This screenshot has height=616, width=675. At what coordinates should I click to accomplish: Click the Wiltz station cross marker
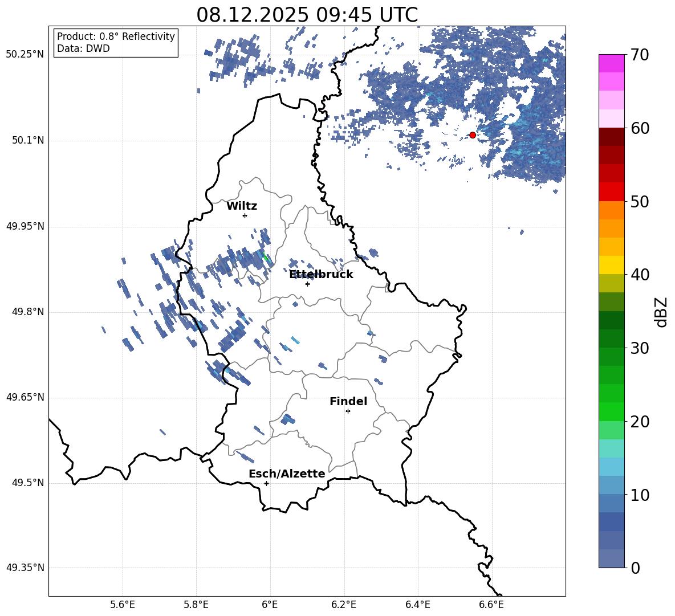tap(245, 215)
